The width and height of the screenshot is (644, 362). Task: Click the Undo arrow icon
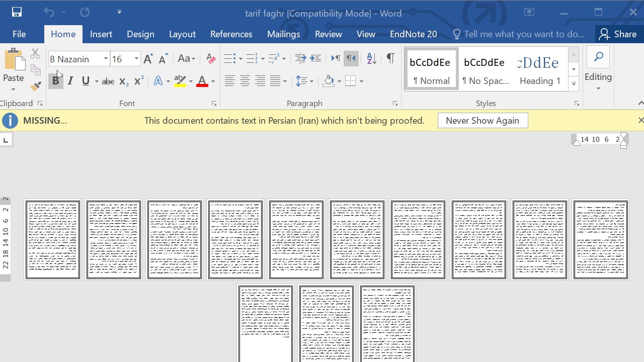coord(49,12)
